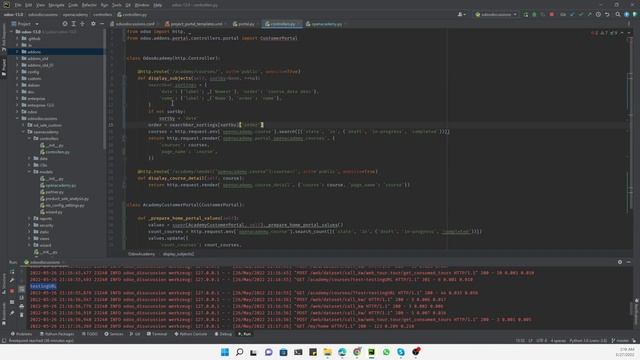The width and height of the screenshot is (640, 360).
Task: Hide the Project panel with minus icon
Action: (102, 24)
